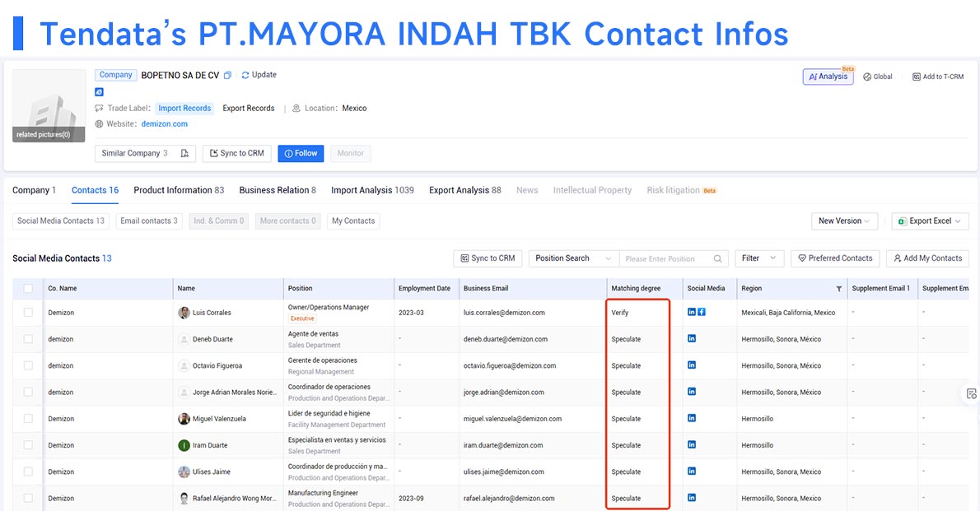Open Octavio Figueroa's LinkedIn icon
Image resolution: width=980 pixels, height=511 pixels.
[691, 365]
